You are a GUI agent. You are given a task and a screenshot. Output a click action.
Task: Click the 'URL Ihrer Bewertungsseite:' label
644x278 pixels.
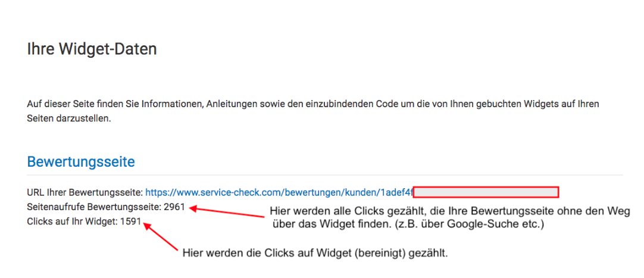(85, 192)
